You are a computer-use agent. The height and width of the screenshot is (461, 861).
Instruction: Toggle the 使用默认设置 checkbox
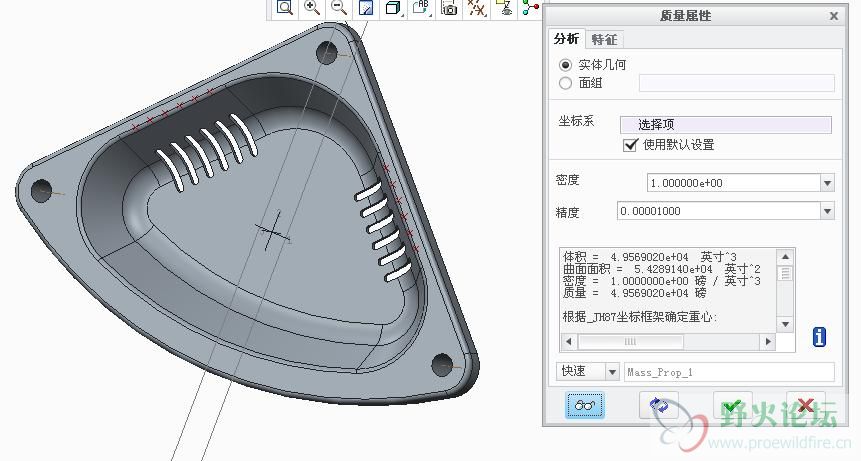[630, 145]
